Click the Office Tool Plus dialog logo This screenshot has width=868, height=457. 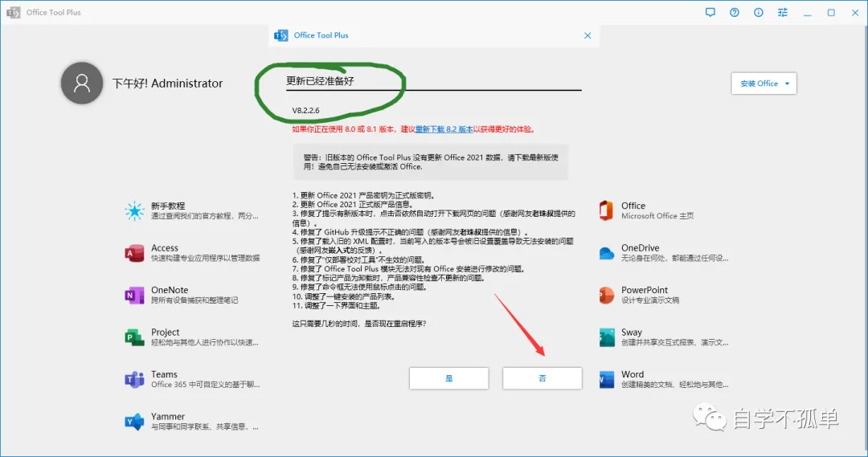pyautogui.click(x=280, y=35)
